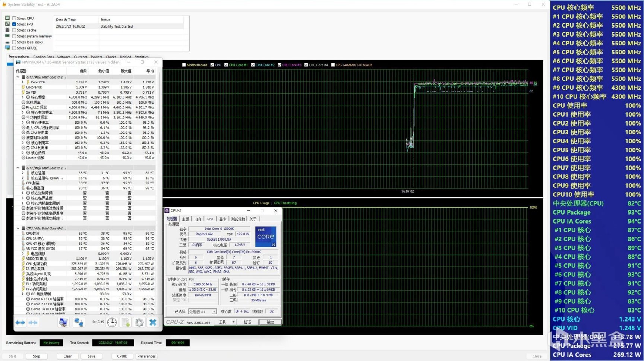Enable the Stress local disks checkbox

(14, 42)
